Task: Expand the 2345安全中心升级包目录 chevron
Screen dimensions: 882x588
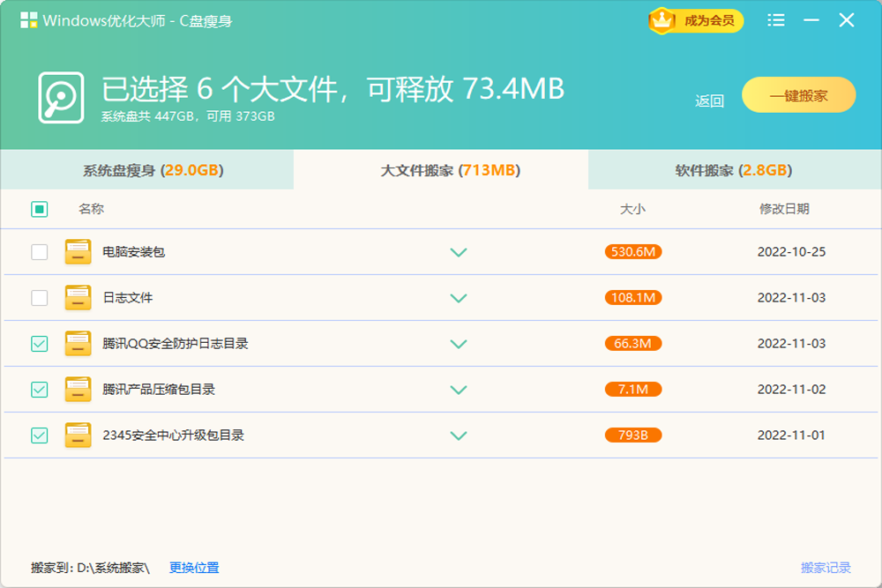Action: point(458,435)
